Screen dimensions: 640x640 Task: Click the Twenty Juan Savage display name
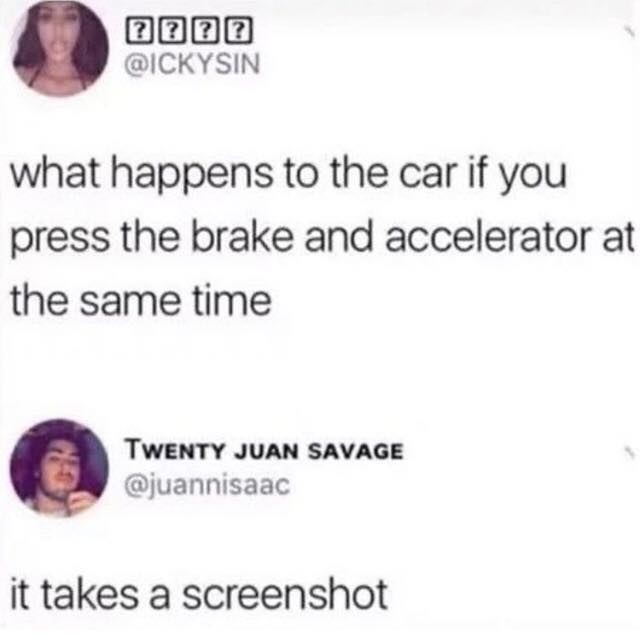[x=265, y=451]
